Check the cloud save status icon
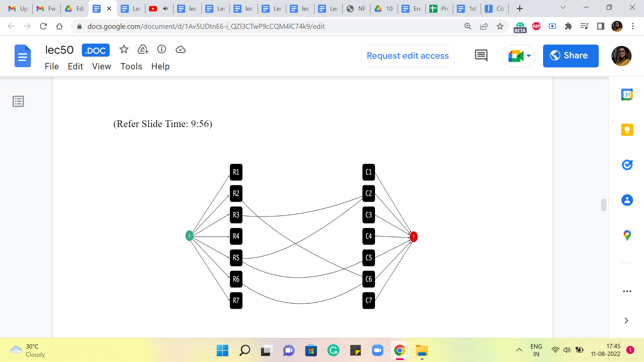 (180, 50)
